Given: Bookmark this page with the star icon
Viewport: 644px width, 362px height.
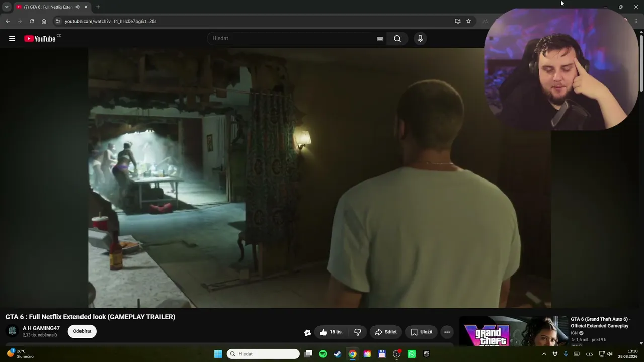Looking at the screenshot, I should coord(468,21).
